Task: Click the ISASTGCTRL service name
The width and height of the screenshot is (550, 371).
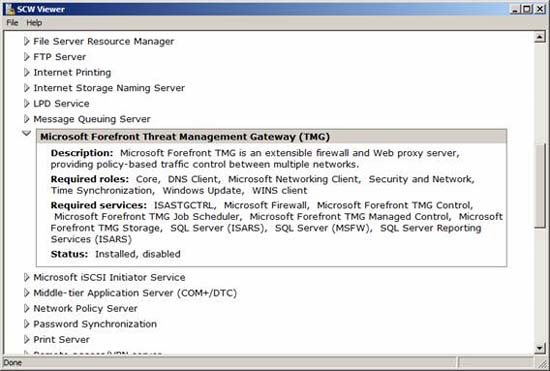Action: coord(185,205)
